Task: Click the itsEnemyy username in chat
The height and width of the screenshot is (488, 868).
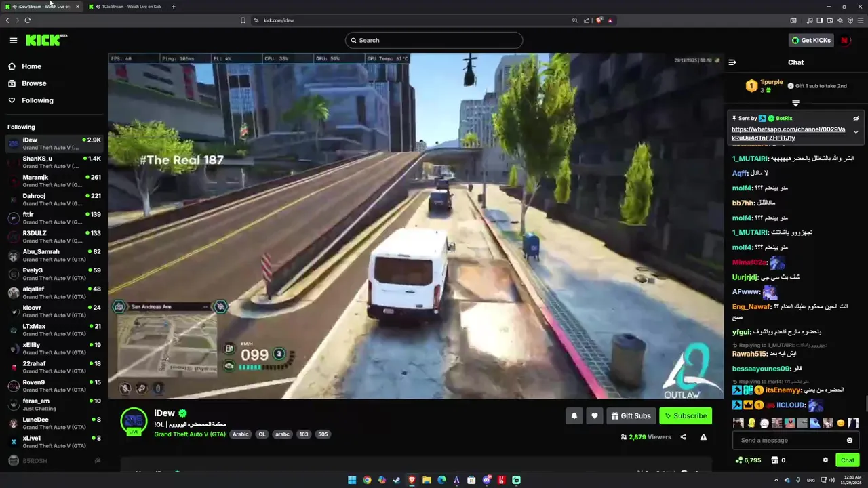Action: (x=783, y=390)
